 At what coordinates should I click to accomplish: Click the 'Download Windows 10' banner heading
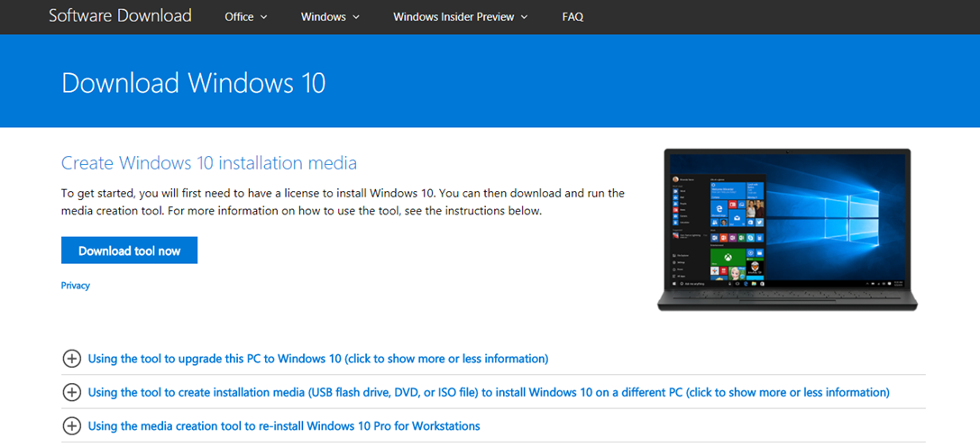tap(193, 83)
